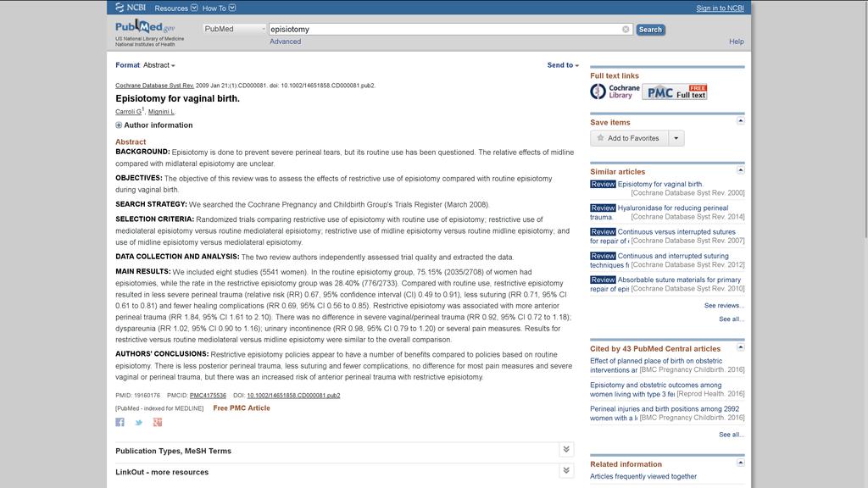Open Continuous versus interrupted sutures article
The height and width of the screenshot is (488, 868).
click(x=676, y=232)
